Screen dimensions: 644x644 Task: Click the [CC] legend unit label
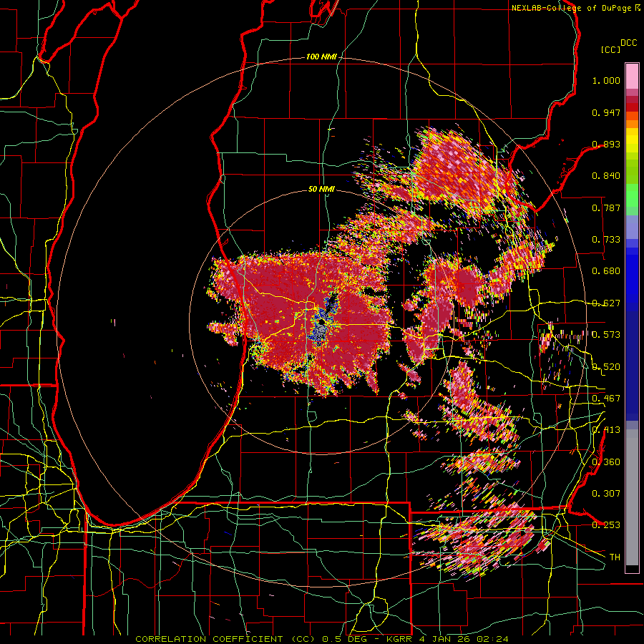click(611, 49)
